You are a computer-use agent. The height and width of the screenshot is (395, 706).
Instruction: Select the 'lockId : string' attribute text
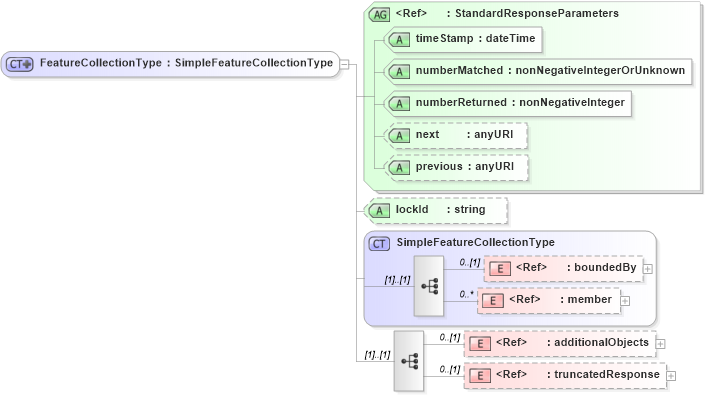(x=440, y=209)
